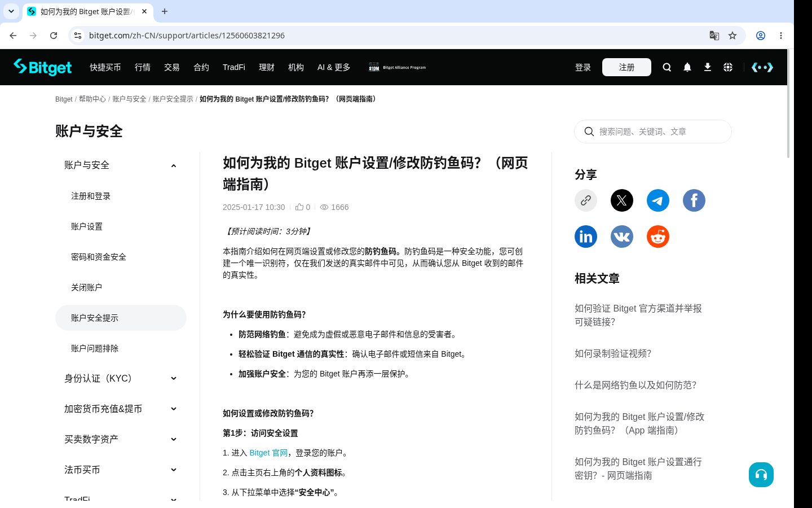Click the thumbs-up like icon
The height and width of the screenshot is (508, 812).
coord(299,207)
